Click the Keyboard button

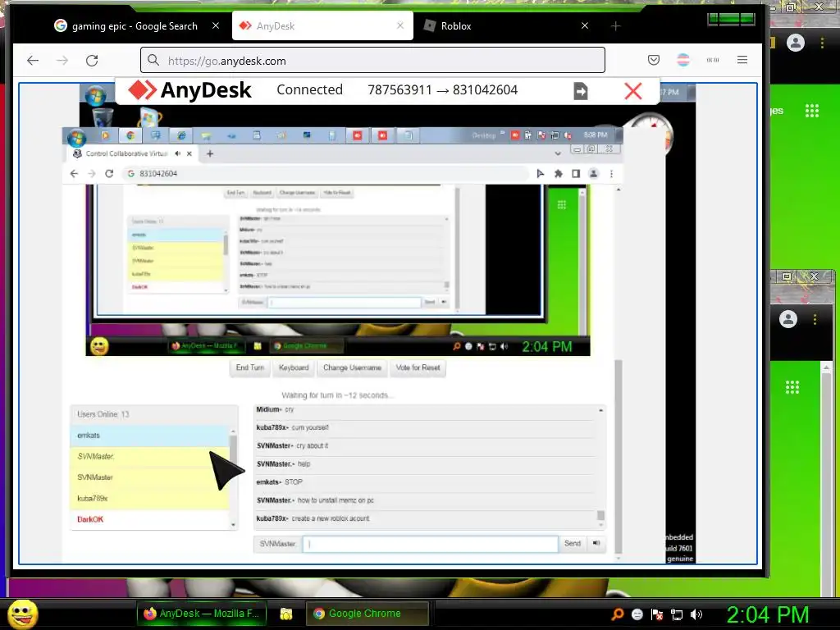(294, 367)
